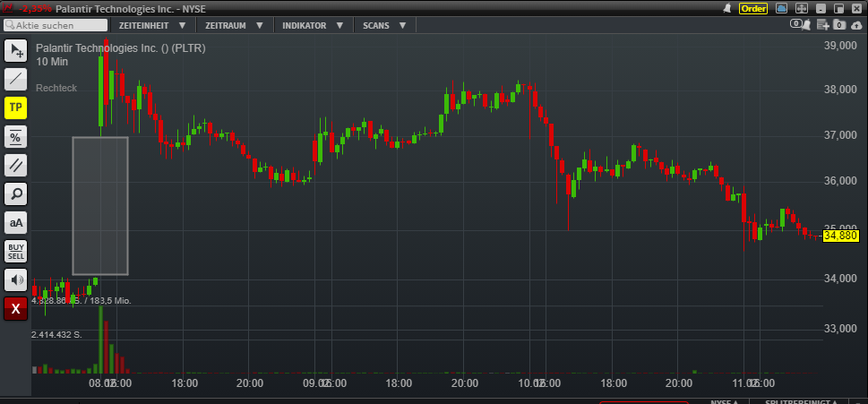Click the BUY SELL marker tool

point(15,251)
